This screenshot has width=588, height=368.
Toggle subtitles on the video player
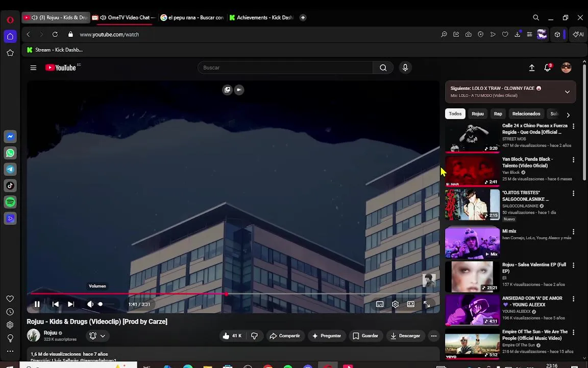coord(380,304)
